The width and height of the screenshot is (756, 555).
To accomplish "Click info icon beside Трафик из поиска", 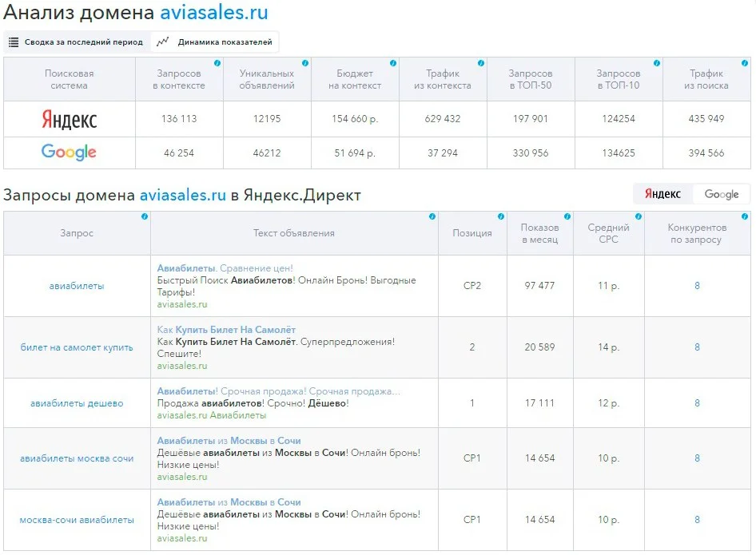I will [744, 62].
